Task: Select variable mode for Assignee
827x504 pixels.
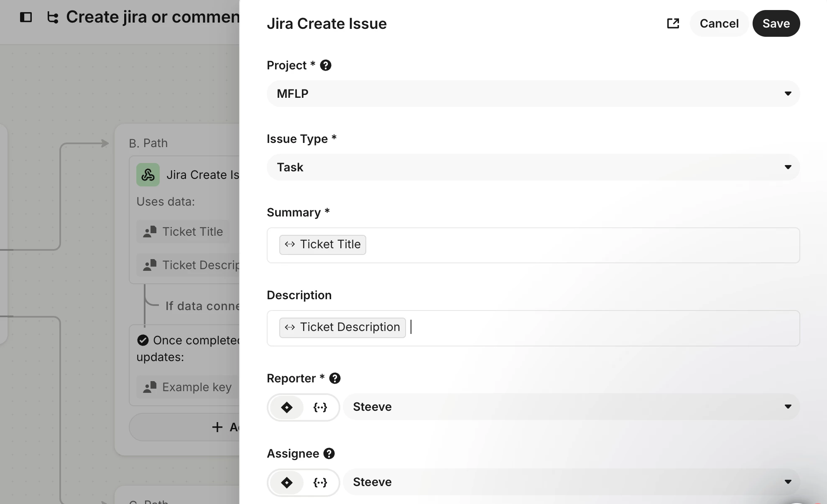Action: pyautogui.click(x=320, y=482)
